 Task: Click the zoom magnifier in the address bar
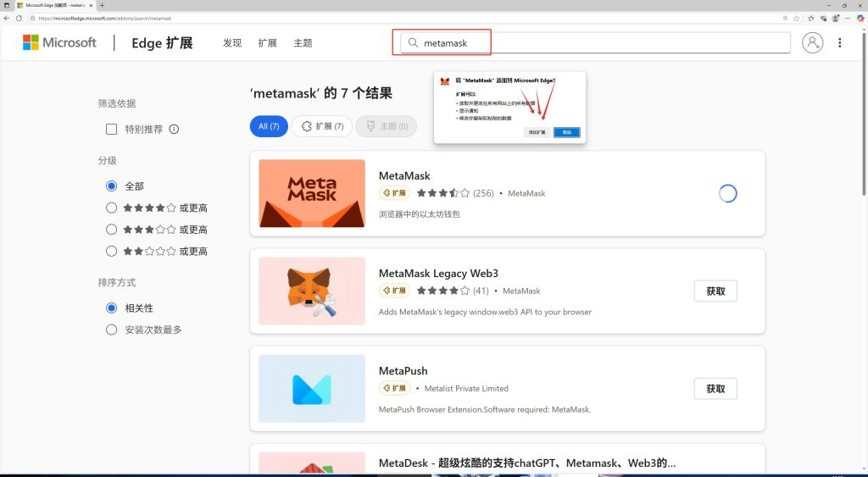[785, 19]
